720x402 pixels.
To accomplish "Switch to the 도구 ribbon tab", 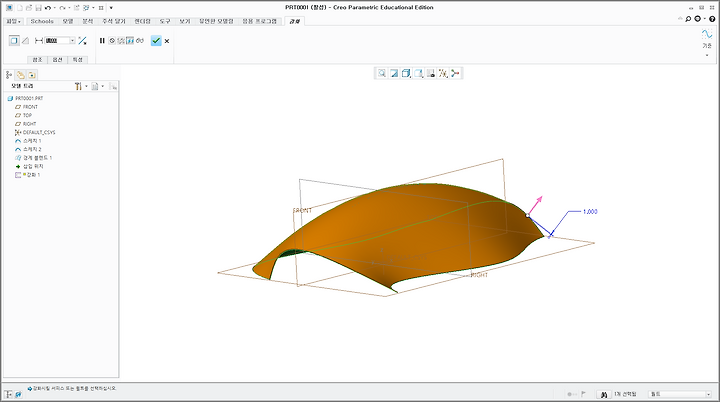I will [x=165, y=21].
